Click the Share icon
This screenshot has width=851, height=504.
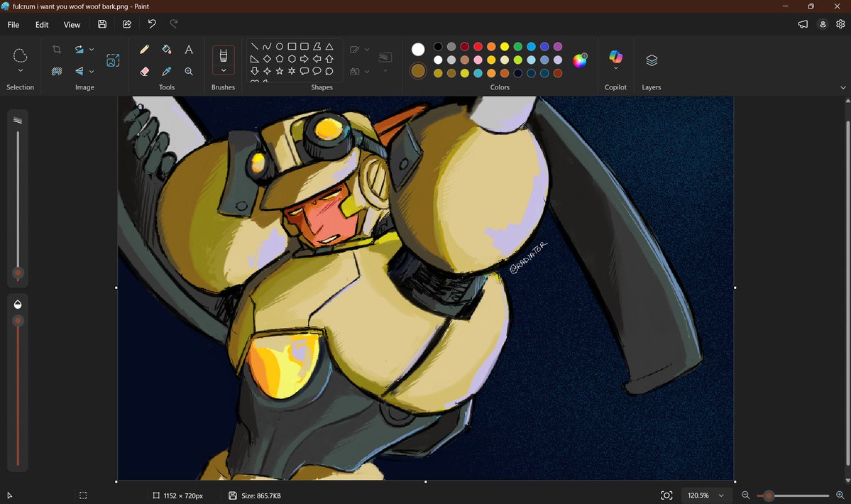pyautogui.click(x=127, y=24)
